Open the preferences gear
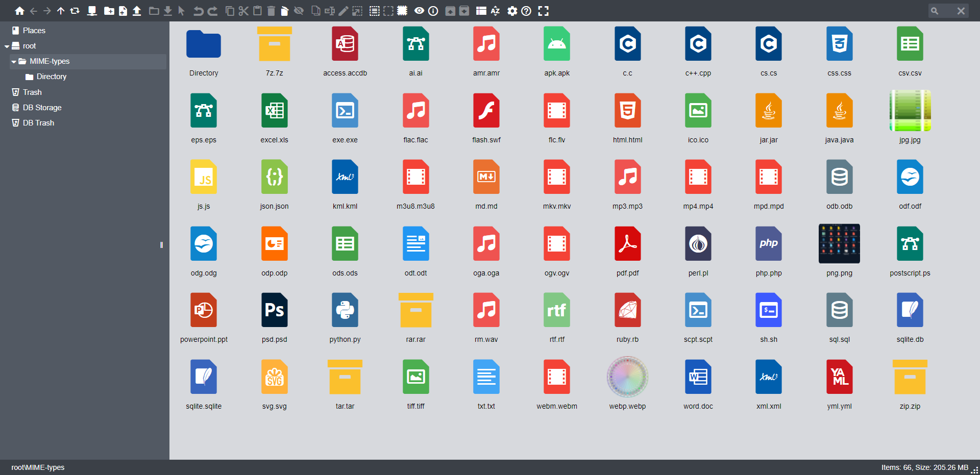 [x=512, y=11]
